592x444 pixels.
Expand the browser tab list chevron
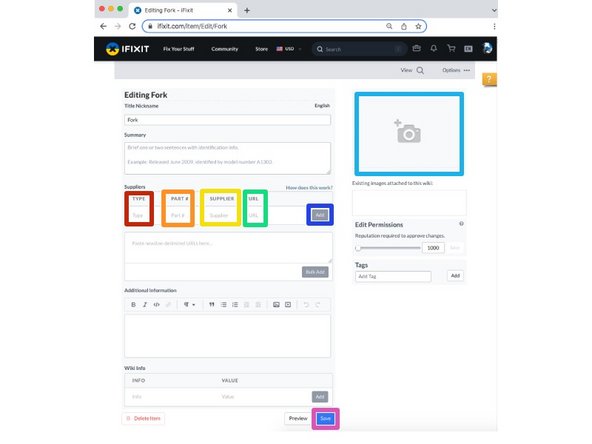coord(494,11)
